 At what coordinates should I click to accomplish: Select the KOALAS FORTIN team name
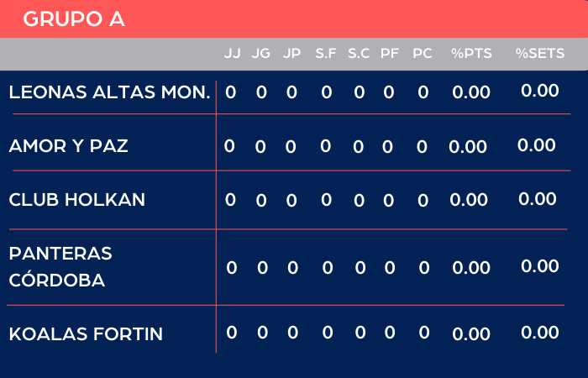(x=86, y=334)
